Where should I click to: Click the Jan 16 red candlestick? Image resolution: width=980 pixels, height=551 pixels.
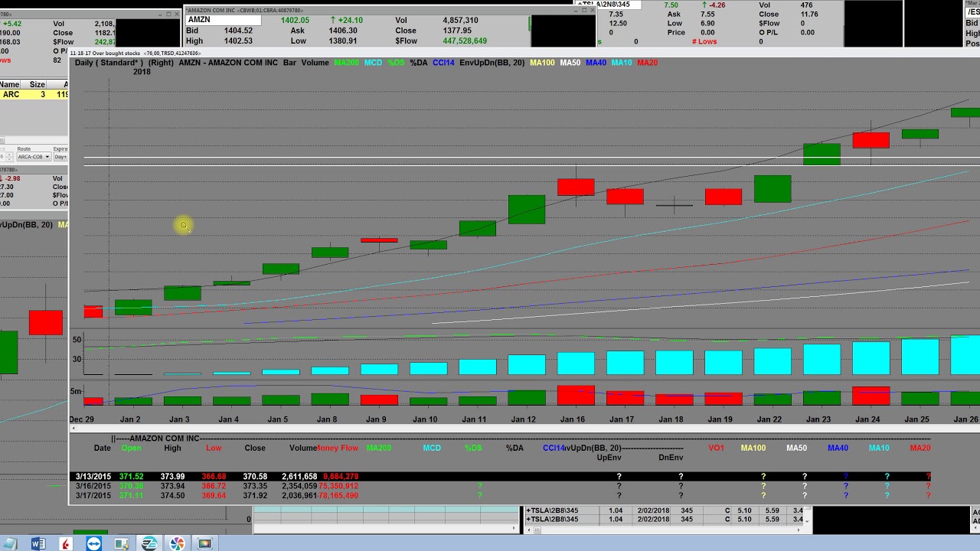click(x=576, y=187)
